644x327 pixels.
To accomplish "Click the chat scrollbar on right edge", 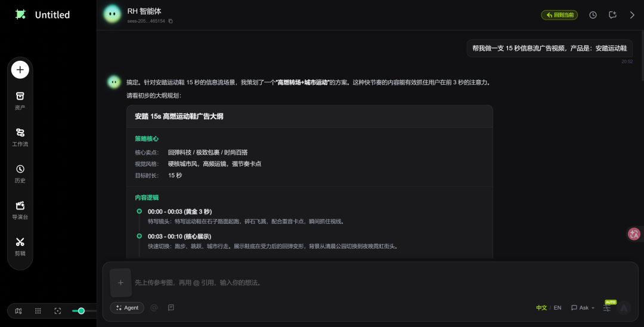I will pyautogui.click(x=642, y=55).
